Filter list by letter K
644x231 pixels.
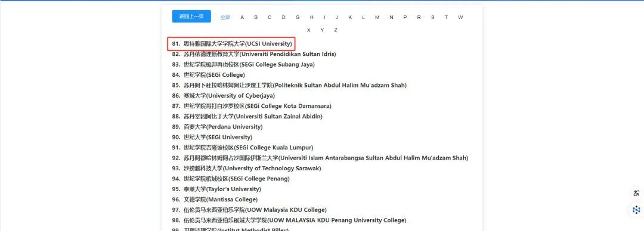coord(351,17)
